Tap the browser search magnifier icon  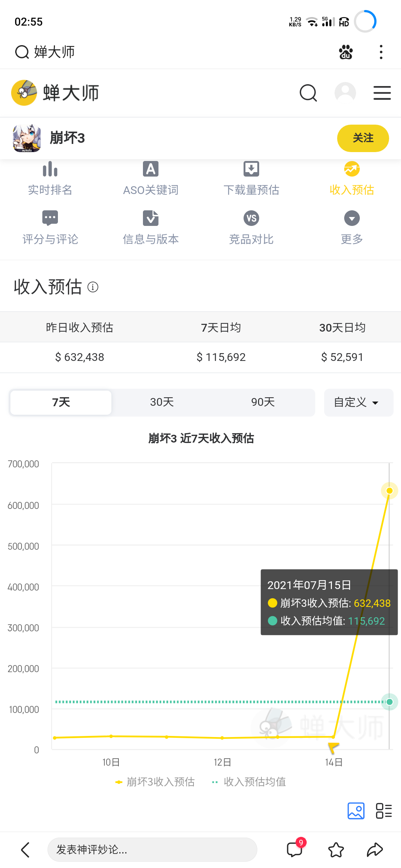(x=22, y=52)
